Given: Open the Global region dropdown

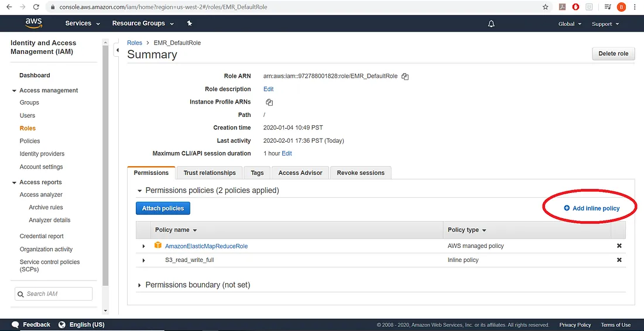Looking at the screenshot, I should coord(570,24).
